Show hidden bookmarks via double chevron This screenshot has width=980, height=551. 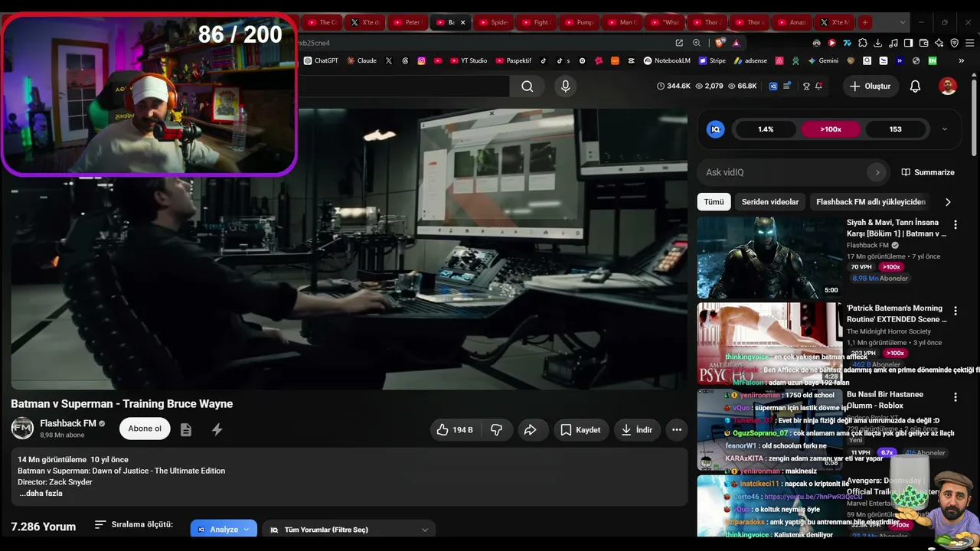click(961, 60)
